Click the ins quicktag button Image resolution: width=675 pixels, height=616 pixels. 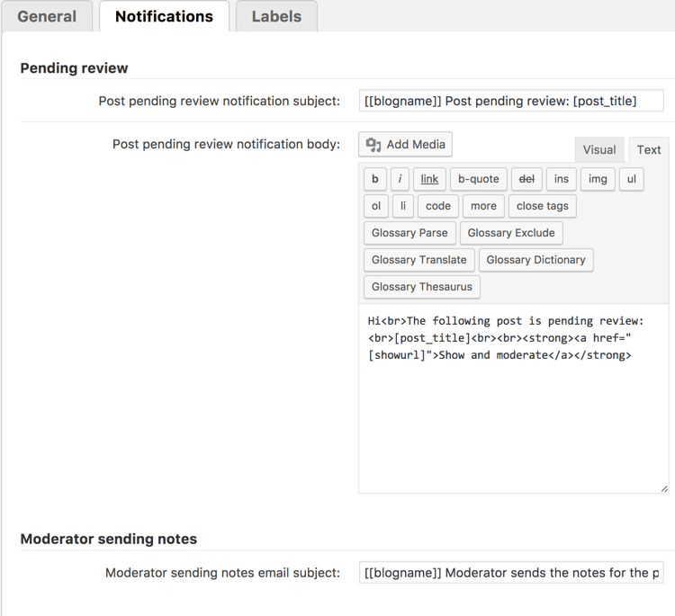click(561, 179)
